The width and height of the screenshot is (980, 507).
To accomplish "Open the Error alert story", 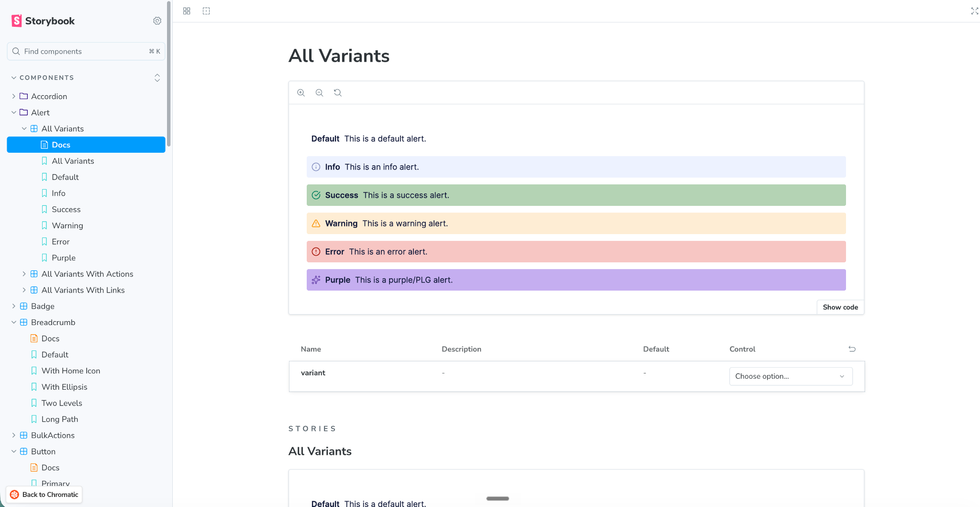I will (x=60, y=242).
